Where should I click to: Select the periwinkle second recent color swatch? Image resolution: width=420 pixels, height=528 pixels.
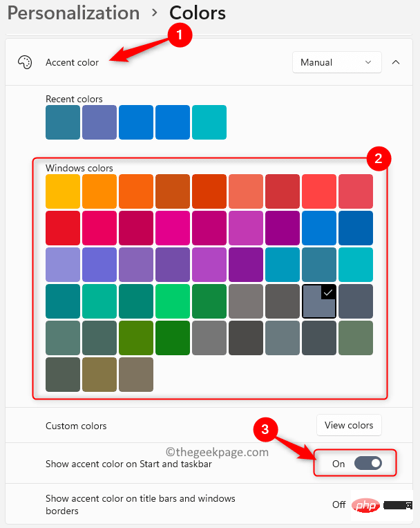[x=99, y=122]
